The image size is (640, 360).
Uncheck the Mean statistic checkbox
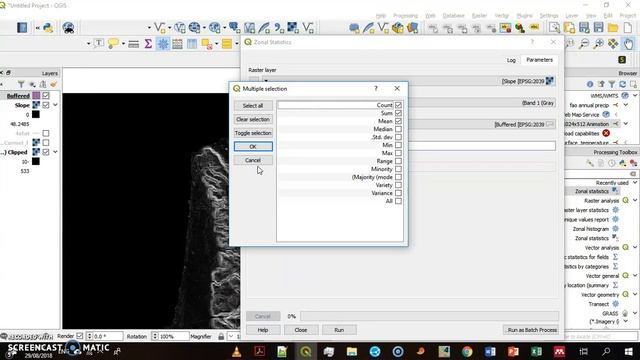pos(398,121)
